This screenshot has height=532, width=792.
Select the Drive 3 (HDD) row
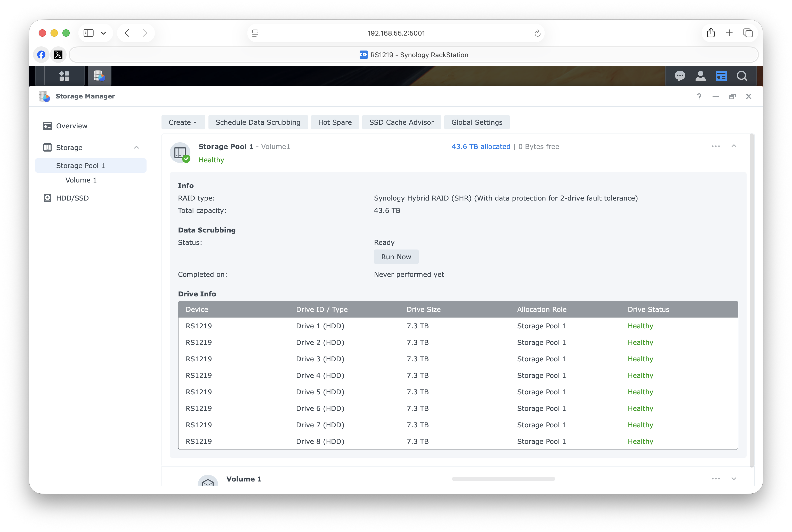(458, 359)
